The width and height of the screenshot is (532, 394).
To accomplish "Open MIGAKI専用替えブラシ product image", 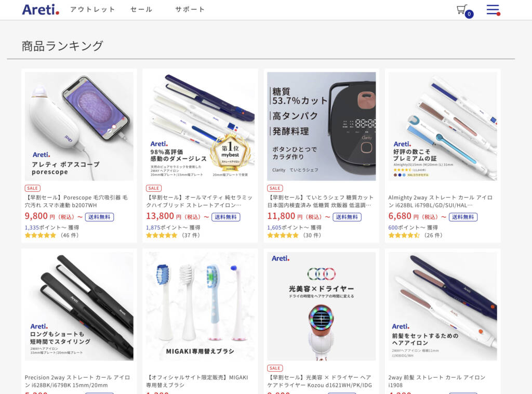I will coord(200,306).
